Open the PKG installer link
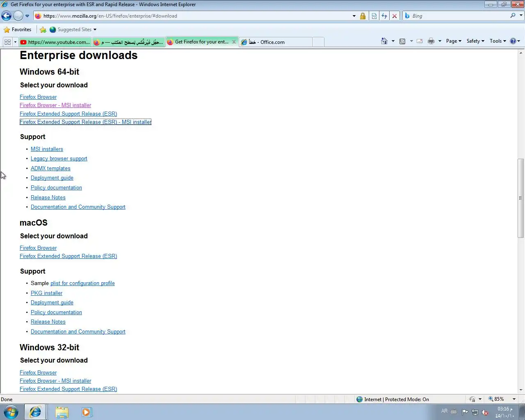The height and width of the screenshot is (420, 525). click(47, 293)
